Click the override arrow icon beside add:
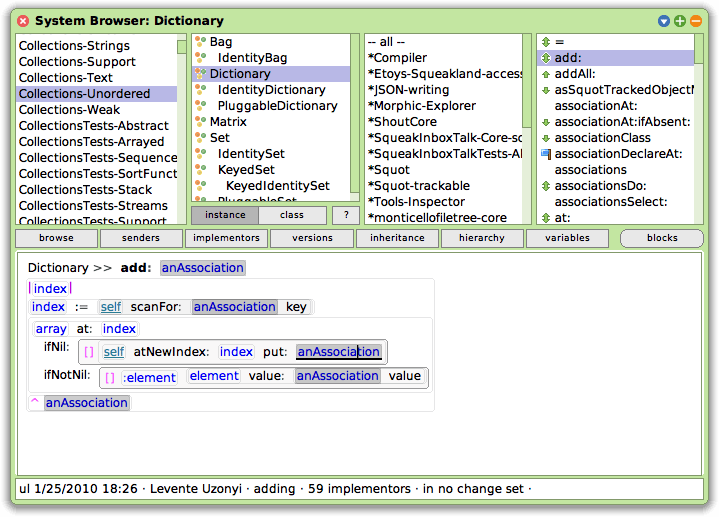Viewport: 719px width, 517px height. pyautogui.click(x=545, y=58)
